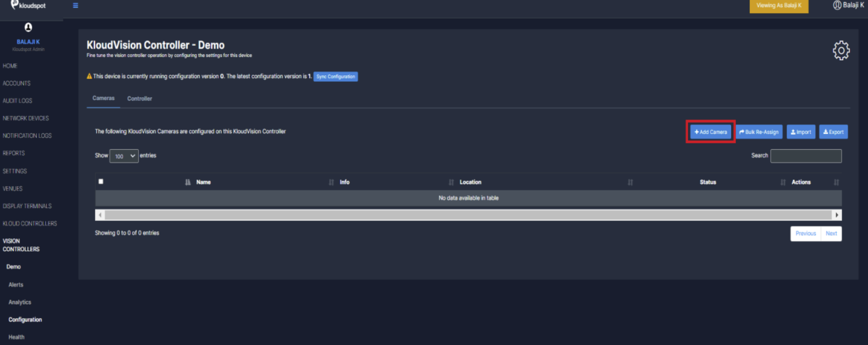
Task: Select Demo under Vision Controllers
Action: (13, 266)
